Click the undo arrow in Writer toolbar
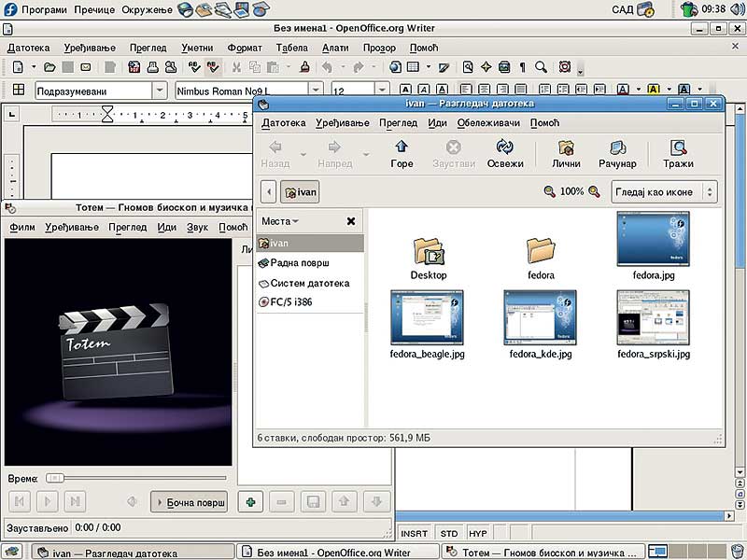The width and height of the screenshot is (747, 560). [x=327, y=67]
